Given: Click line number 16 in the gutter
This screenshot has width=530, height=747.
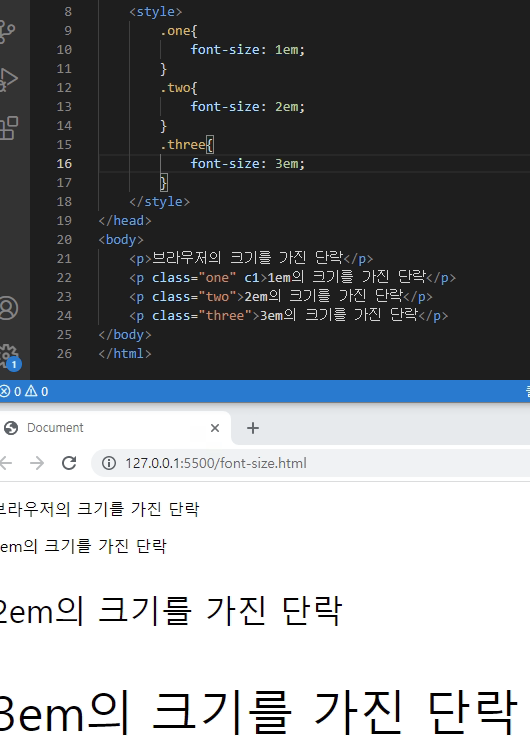Looking at the screenshot, I should [64, 164].
